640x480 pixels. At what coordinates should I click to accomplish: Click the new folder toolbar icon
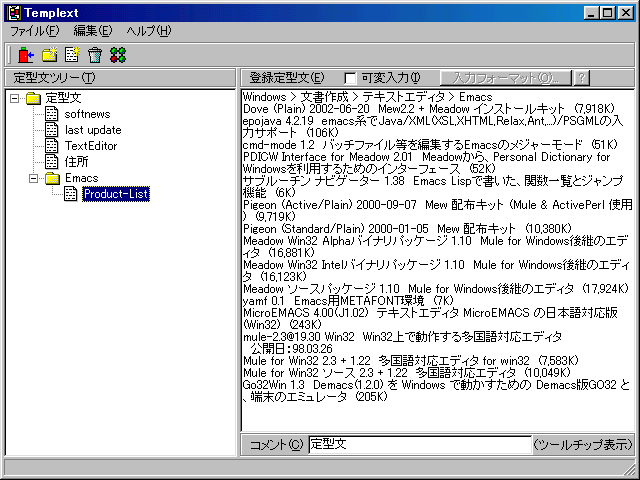[49, 55]
